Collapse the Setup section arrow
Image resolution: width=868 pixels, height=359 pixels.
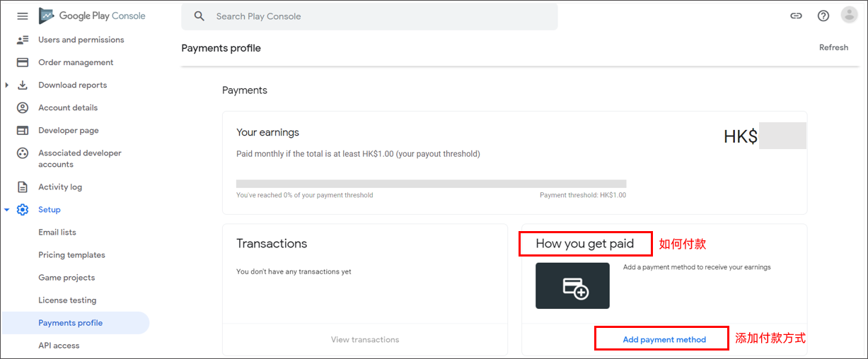click(7, 210)
